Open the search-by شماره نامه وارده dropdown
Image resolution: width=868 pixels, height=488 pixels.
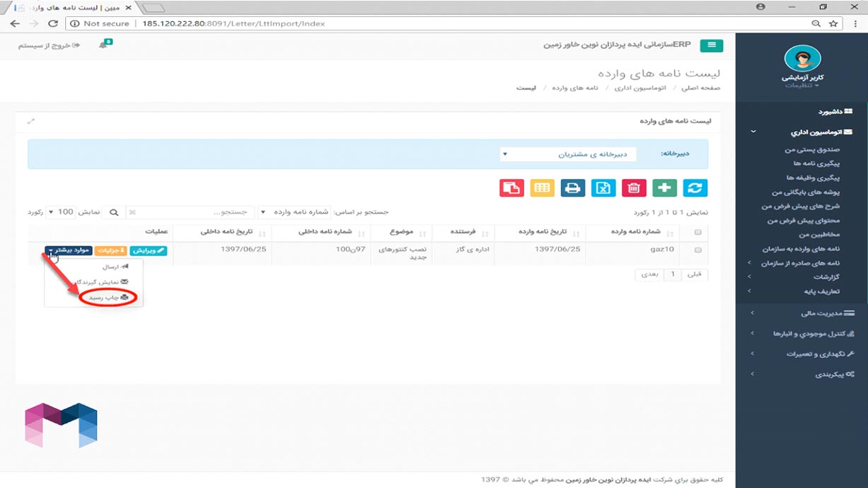(x=293, y=212)
